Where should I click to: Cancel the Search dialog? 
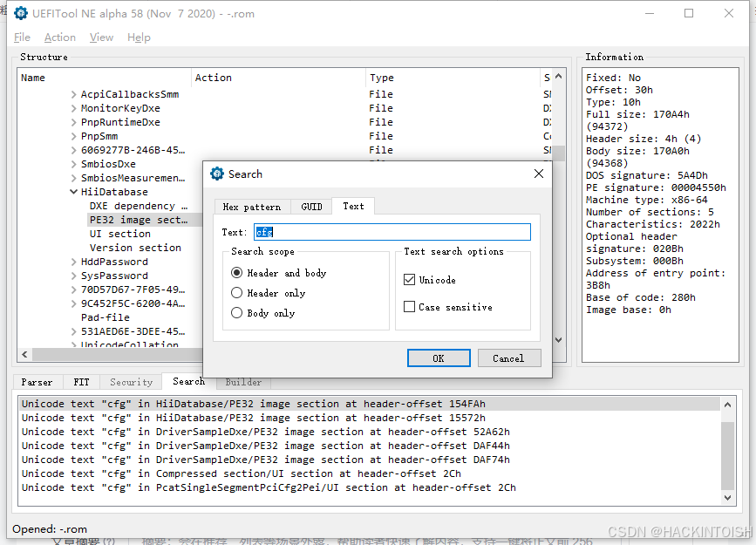[509, 358]
